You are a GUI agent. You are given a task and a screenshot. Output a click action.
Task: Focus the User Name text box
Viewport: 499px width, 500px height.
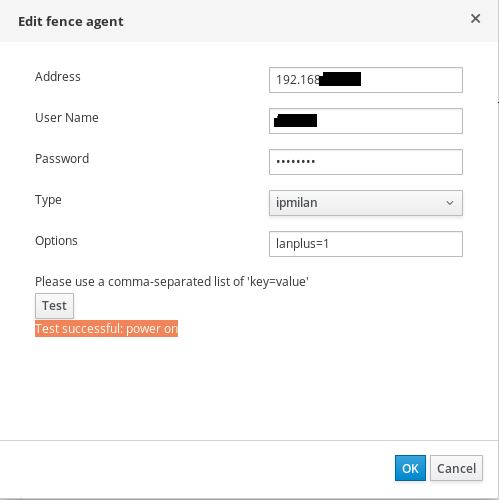(366, 121)
